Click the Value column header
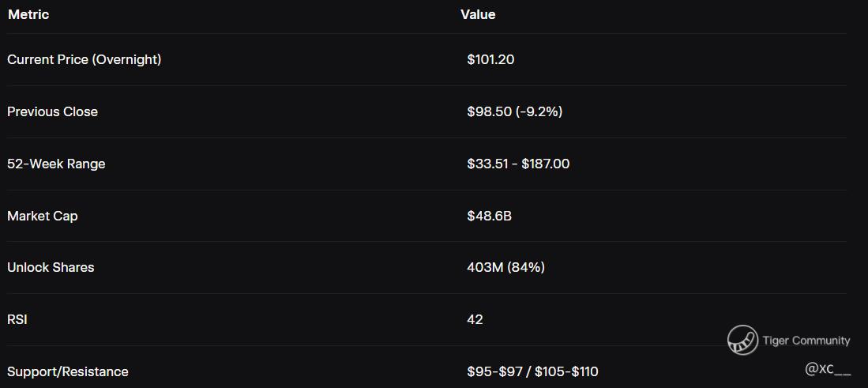Screen dimensions: 868x388 click(x=478, y=15)
